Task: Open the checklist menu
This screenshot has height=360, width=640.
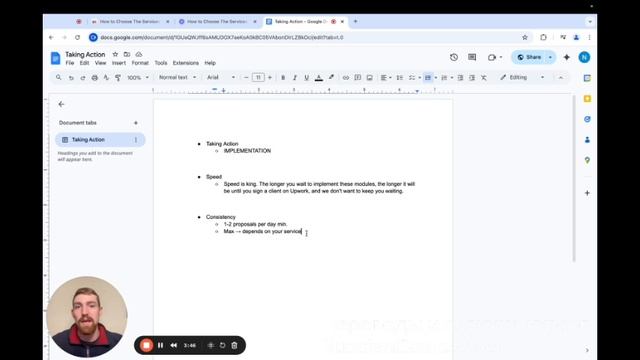Action: [414, 78]
